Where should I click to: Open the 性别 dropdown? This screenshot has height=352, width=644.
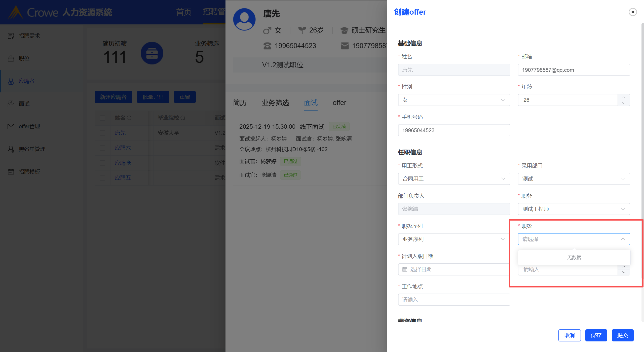[x=454, y=100]
